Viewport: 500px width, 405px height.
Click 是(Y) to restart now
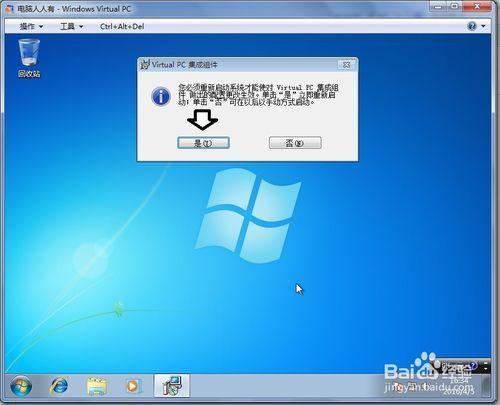tap(203, 143)
